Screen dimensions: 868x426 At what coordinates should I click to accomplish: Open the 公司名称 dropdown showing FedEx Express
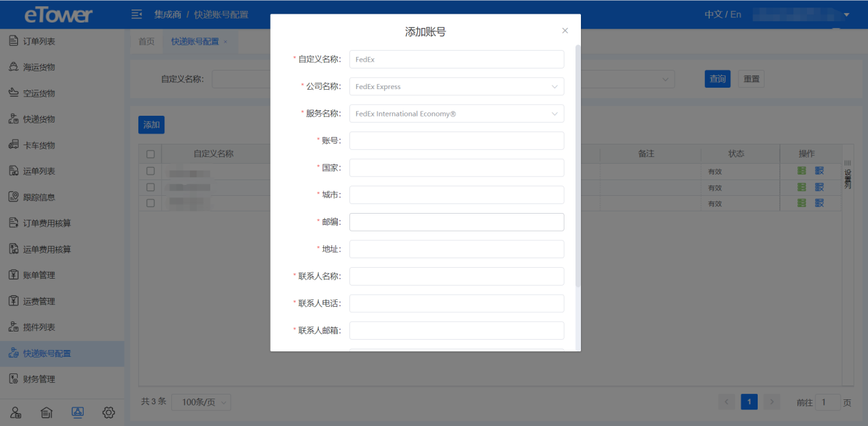[457, 86]
